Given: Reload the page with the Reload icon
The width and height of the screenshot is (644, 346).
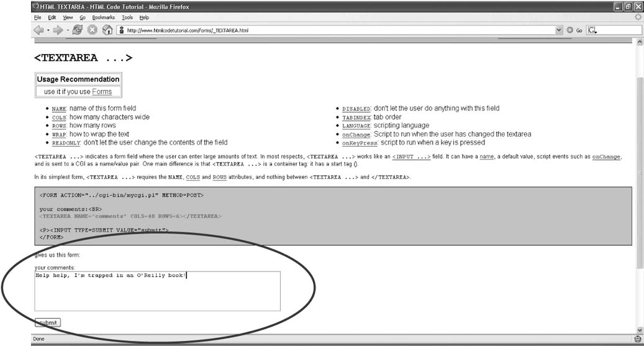Looking at the screenshot, I should 77,30.
